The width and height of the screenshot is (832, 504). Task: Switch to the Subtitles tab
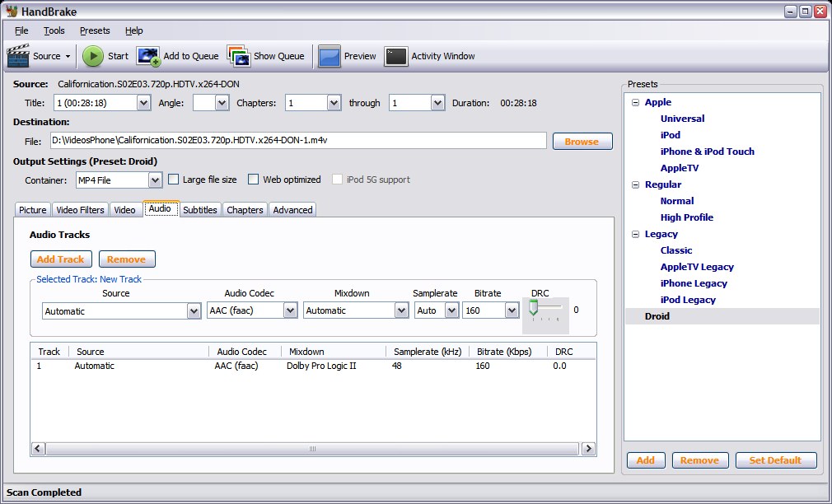200,210
